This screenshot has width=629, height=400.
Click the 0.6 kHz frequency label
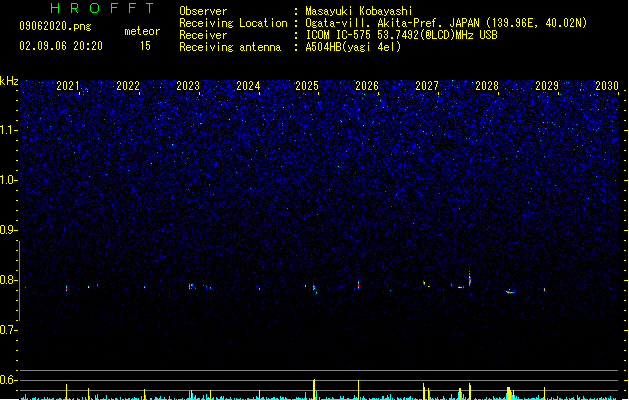(8, 380)
